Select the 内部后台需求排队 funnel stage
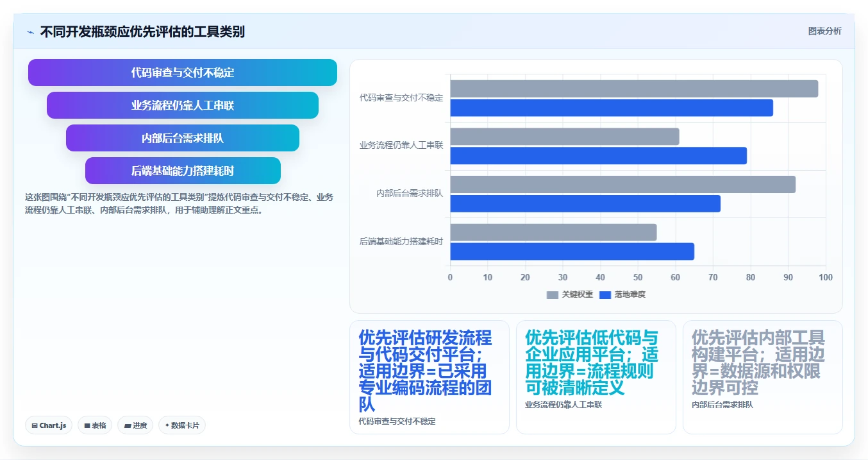 pyautogui.click(x=183, y=138)
